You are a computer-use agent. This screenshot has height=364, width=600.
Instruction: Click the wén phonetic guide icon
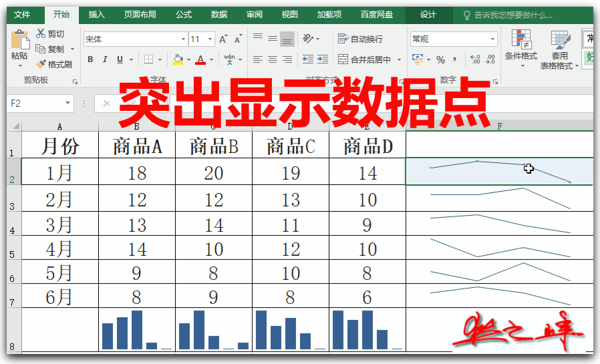pyautogui.click(x=230, y=59)
